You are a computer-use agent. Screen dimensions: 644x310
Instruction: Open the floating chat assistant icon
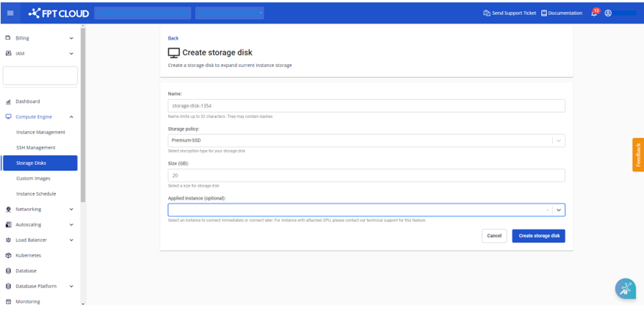(x=625, y=288)
